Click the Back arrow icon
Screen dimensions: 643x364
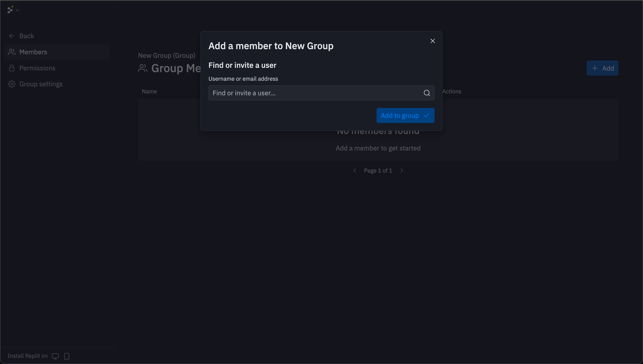(x=12, y=36)
